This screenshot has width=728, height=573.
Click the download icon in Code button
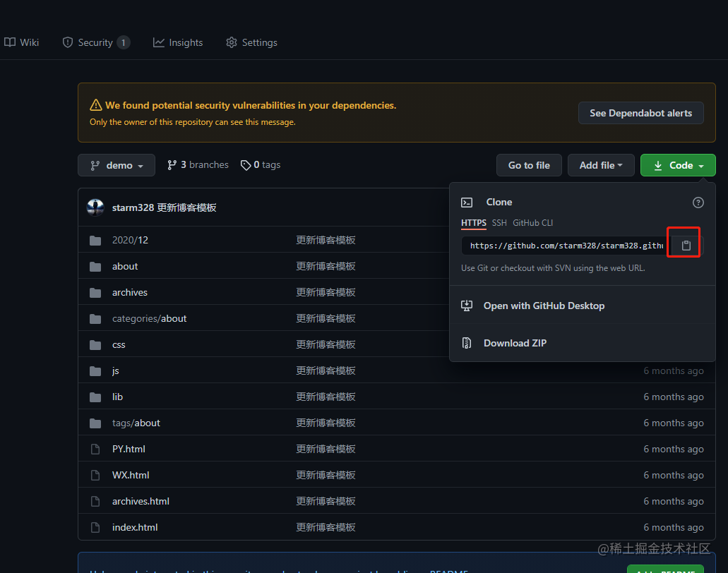[x=658, y=166]
